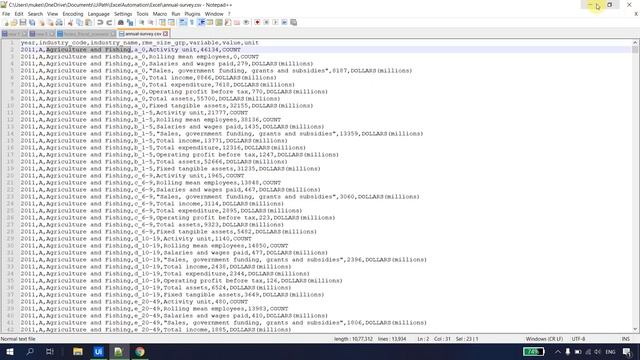Image resolution: width=640 pixels, height=360 pixels.
Task: Open Replace dialog from toolbar icon
Action: [x=130, y=22]
